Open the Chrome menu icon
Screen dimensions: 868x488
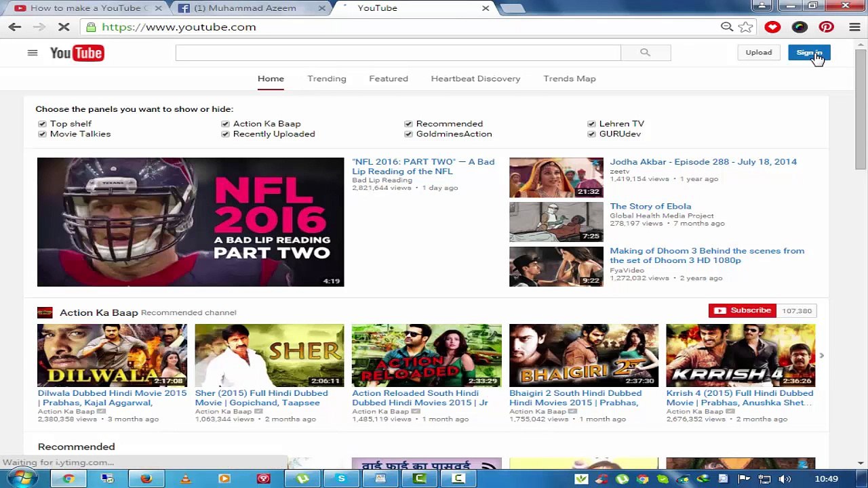(854, 27)
